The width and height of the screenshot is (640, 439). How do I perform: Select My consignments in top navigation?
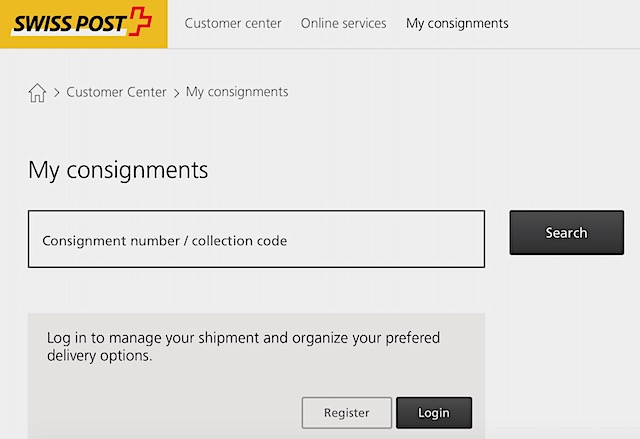pos(457,23)
